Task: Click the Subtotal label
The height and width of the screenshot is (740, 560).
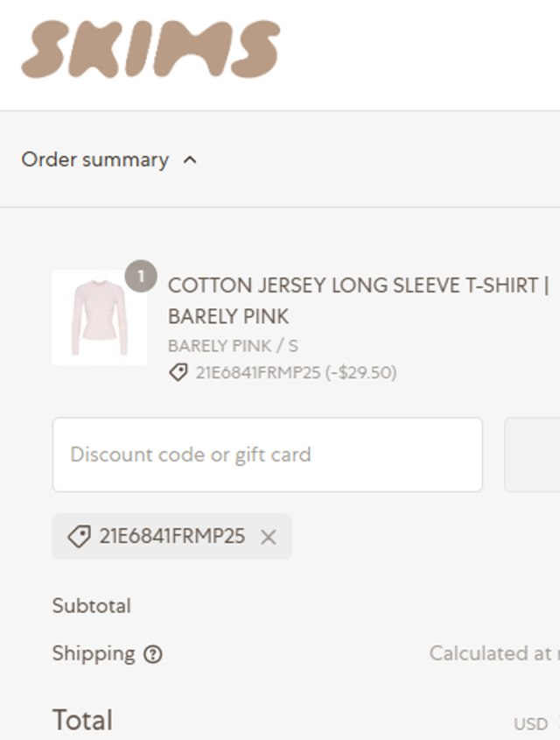Action: click(91, 605)
